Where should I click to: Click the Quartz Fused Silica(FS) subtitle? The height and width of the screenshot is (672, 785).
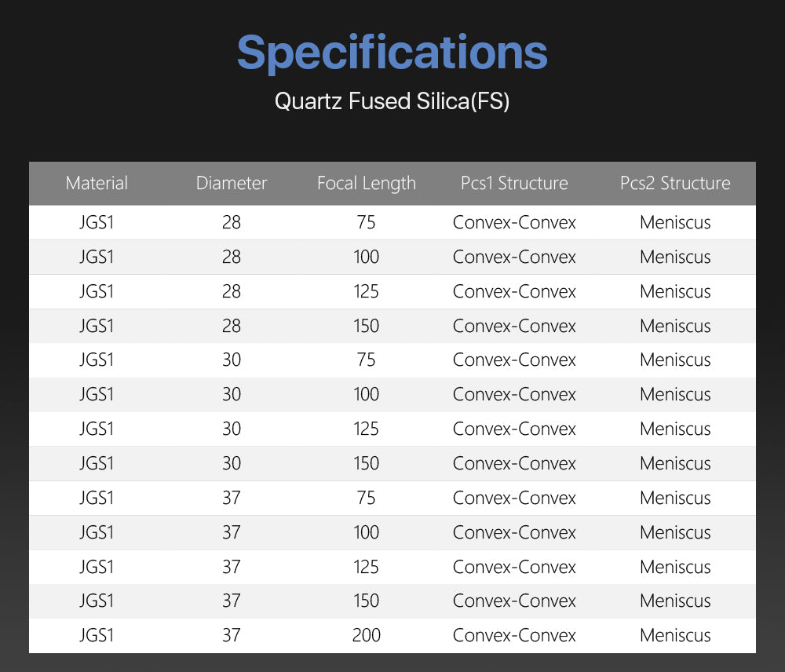(x=392, y=101)
